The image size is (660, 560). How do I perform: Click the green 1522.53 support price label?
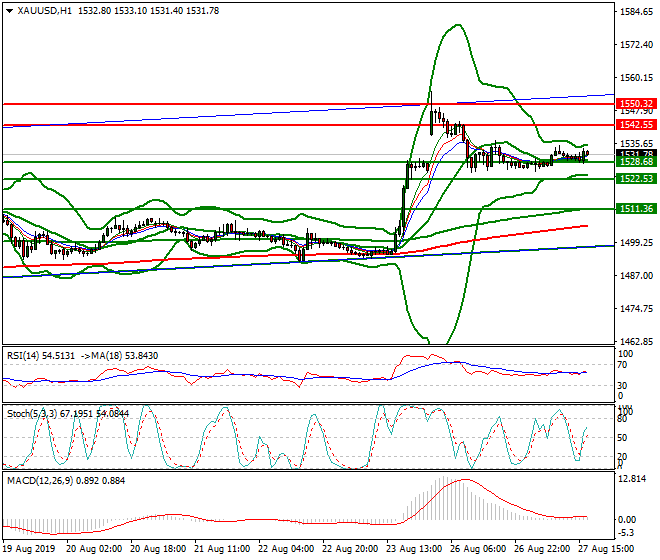click(636, 179)
